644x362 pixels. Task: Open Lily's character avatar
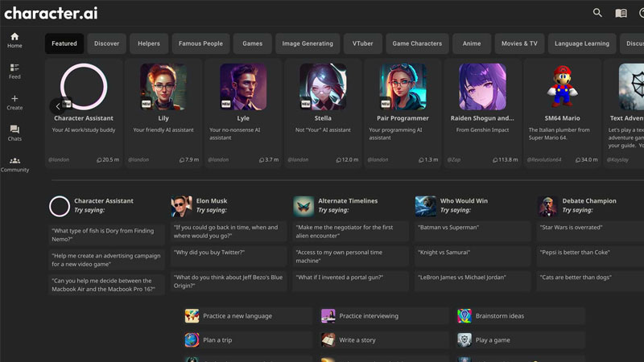click(163, 87)
